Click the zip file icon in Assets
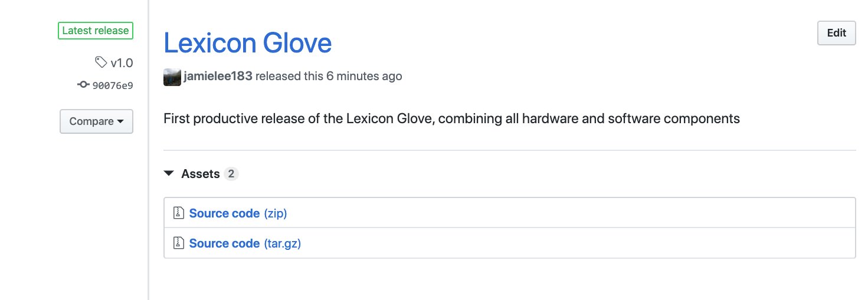The height and width of the screenshot is (300, 868). (x=179, y=213)
